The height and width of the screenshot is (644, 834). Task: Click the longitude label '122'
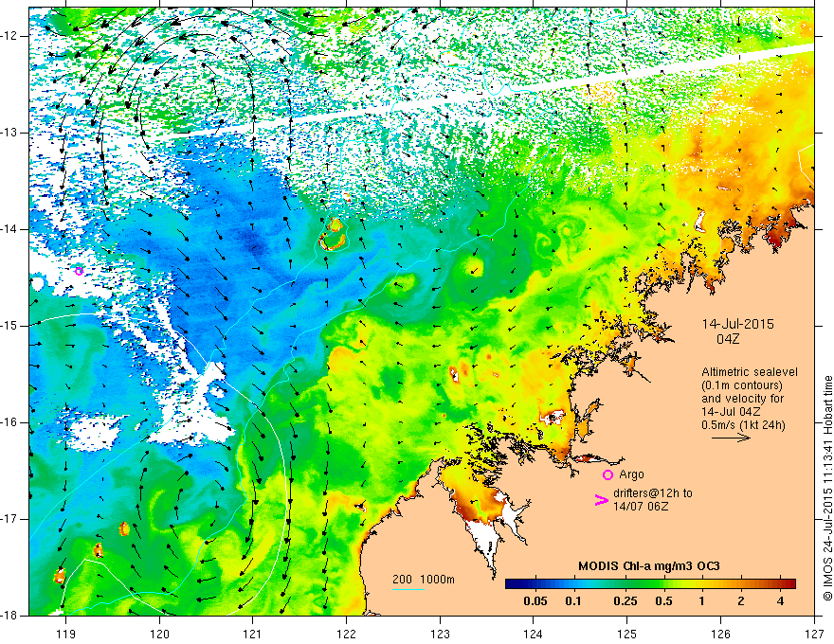coord(346,634)
